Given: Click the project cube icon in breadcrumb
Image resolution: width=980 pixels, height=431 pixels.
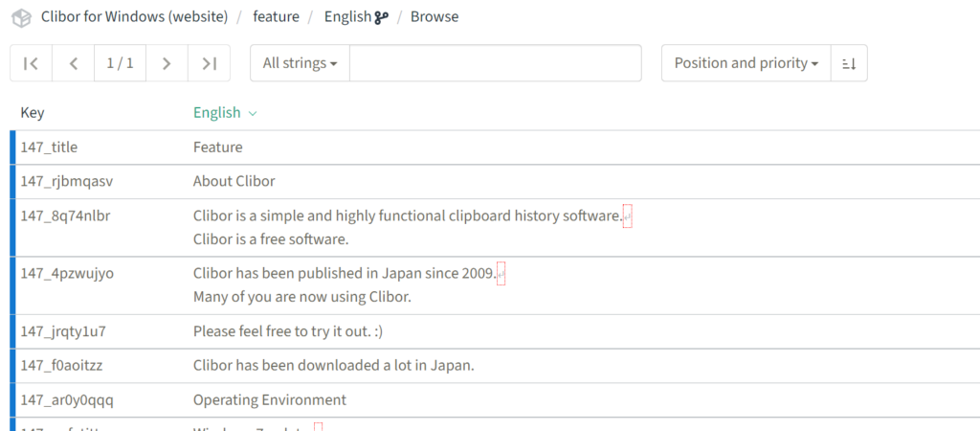Looking at the screenshot, I should (22, 17).
